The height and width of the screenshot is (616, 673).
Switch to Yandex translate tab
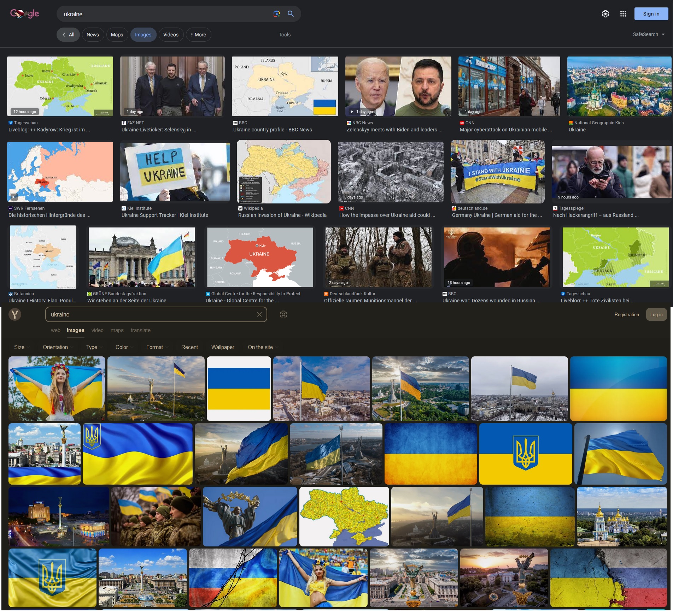(x=140, y=330)
